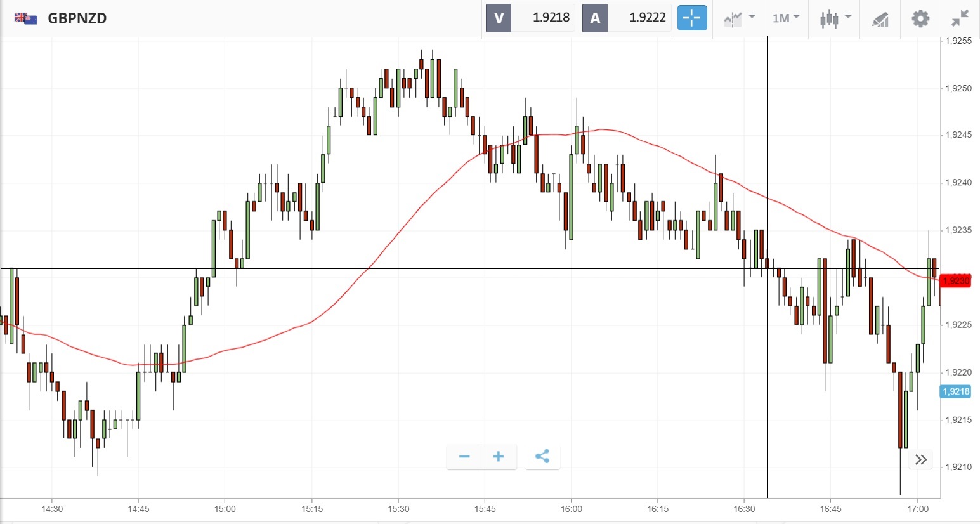Click the red 1.9230 price label
980x524 pixels.
click(x=955, y=281)
